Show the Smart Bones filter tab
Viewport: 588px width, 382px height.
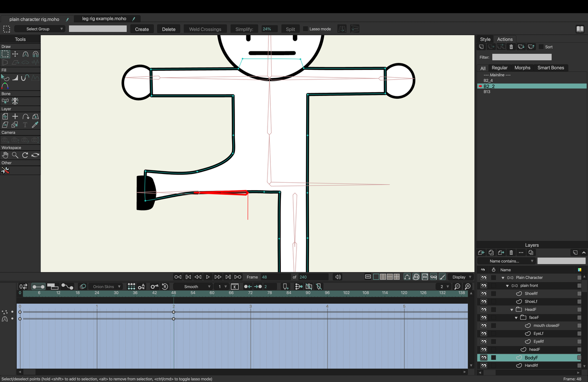click(x=551, y=67)
